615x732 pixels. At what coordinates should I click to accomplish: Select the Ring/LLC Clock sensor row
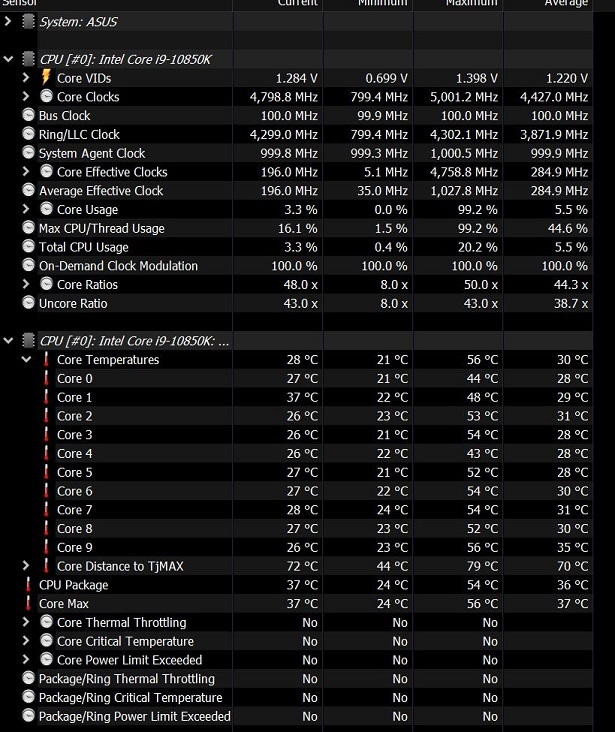pos(79,135)
